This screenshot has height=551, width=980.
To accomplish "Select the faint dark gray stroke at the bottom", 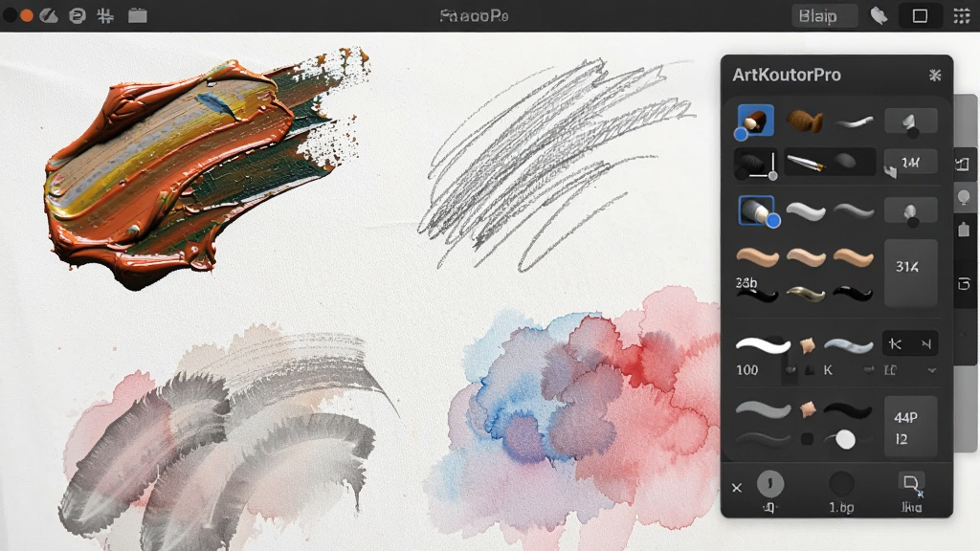I will coord(763,438).
